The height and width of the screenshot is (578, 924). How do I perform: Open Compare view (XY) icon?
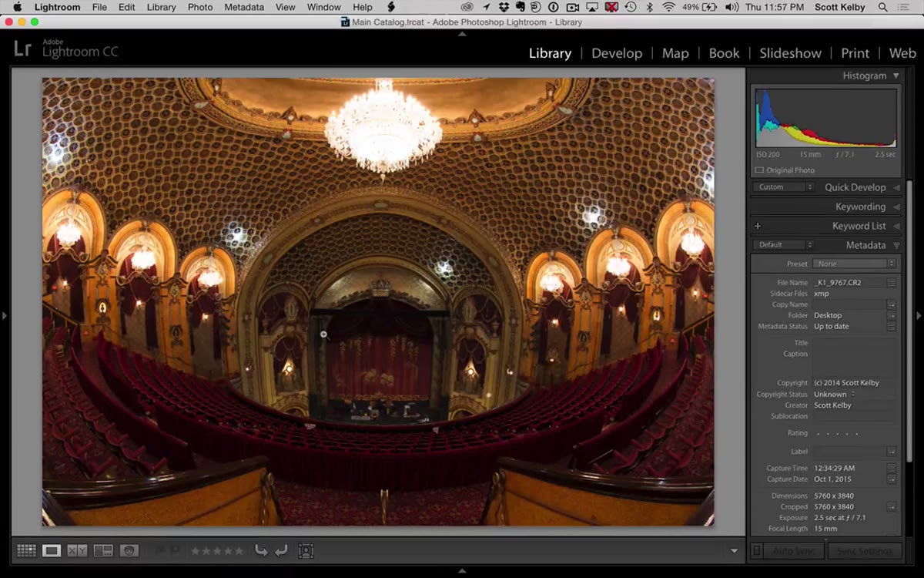77,551
